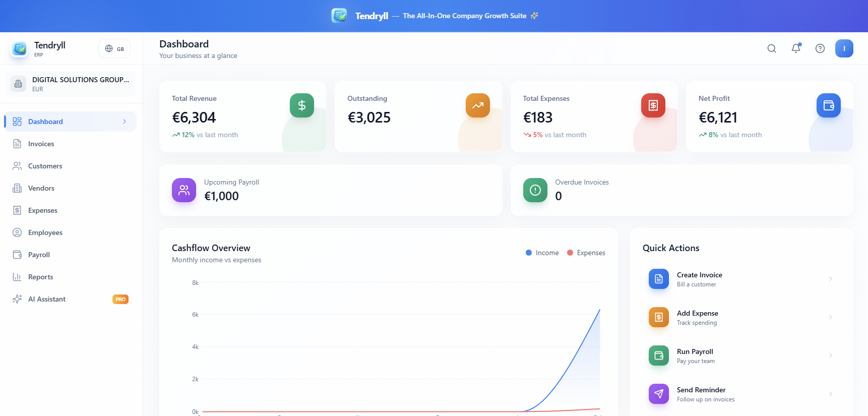
Task: Open the notifications bell
Action: click(795, 48)
